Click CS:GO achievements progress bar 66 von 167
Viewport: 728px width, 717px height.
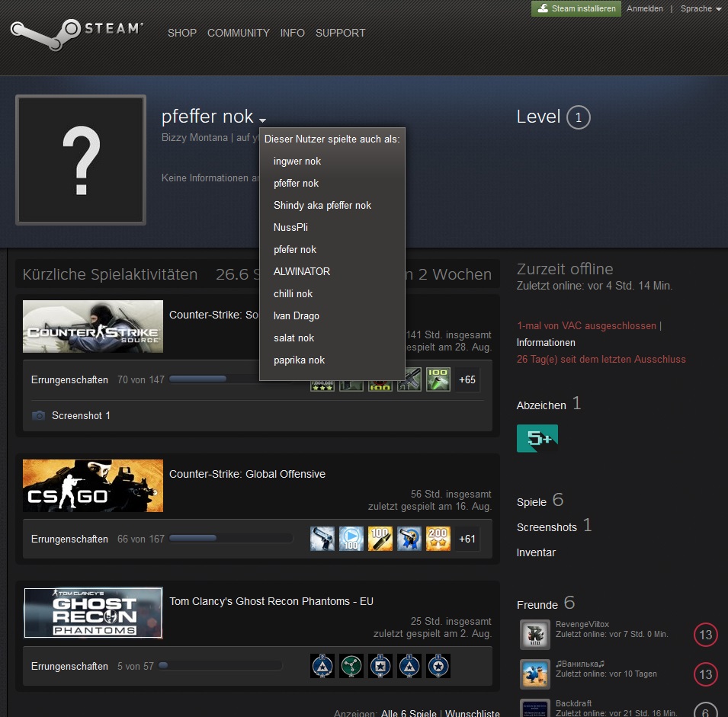[x=231, y=539]
